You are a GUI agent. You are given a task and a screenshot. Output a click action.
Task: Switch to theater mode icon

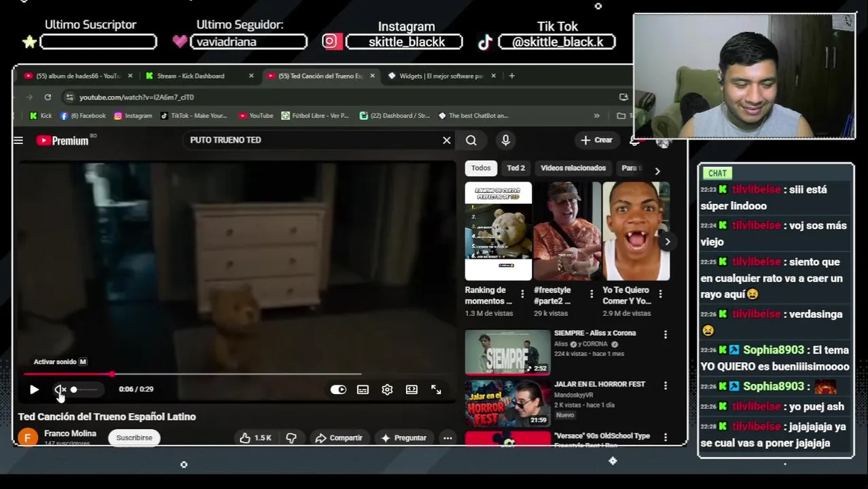tap(412, 389)
